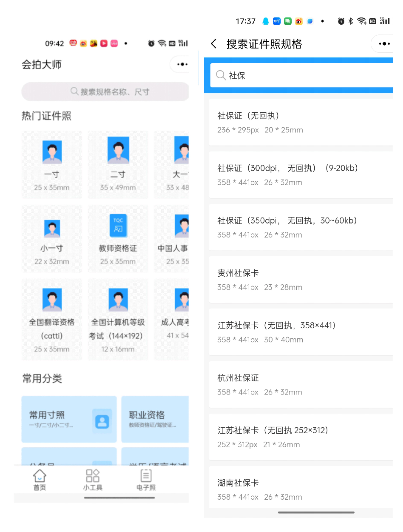Viewport: 403px width, 532px height.
Task: Tap the back arrow on the search page
Action: pos(214,44)
